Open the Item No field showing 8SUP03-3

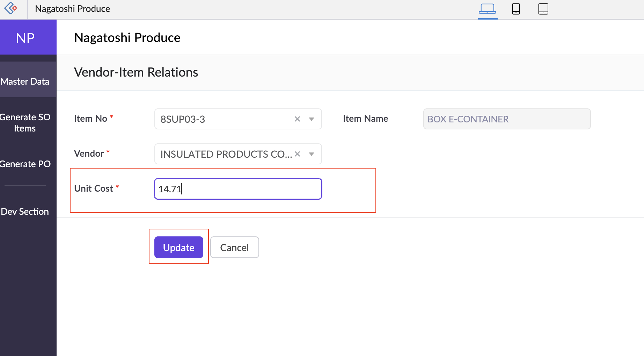click(224, 119)
